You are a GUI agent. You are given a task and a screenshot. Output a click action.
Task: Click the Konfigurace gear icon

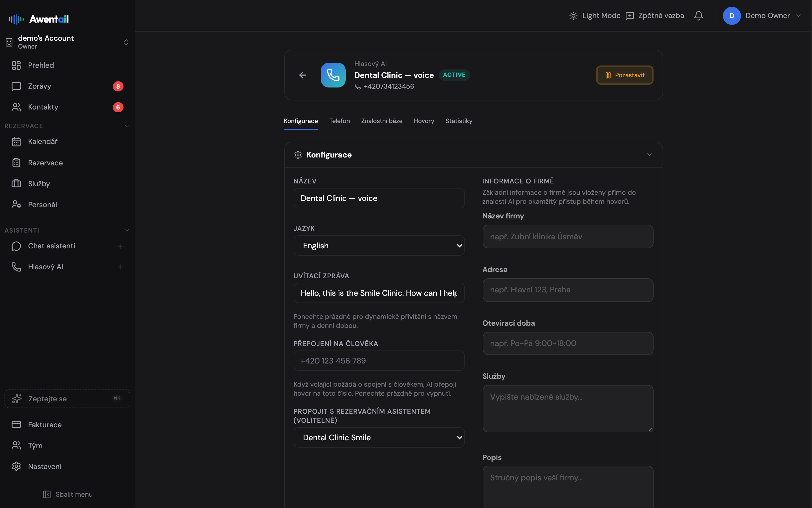pyautogui.click(x=298, y=155)
